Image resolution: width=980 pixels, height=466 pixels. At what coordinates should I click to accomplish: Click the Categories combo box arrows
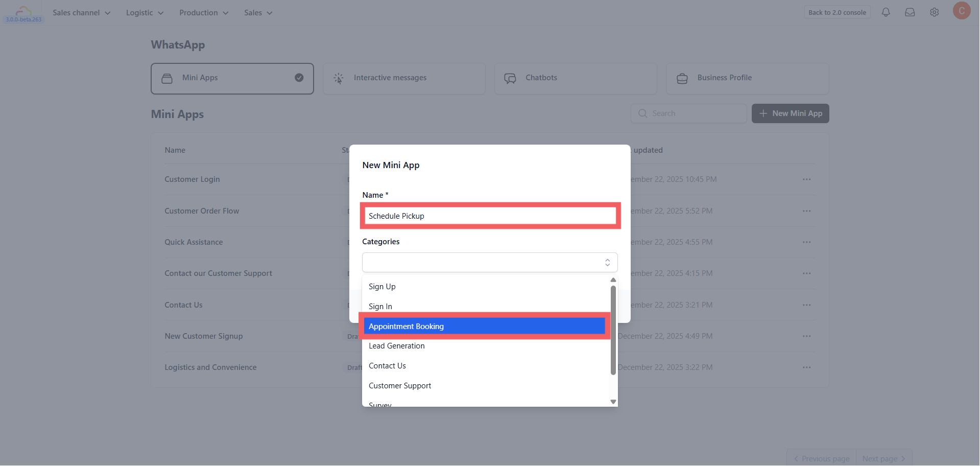[607, 263]
